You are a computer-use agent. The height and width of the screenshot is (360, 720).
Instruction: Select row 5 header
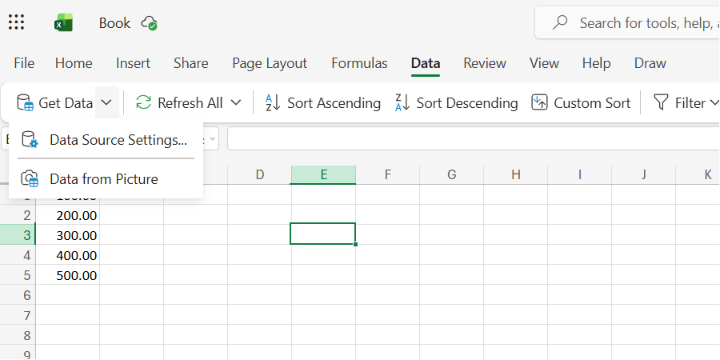18,275
